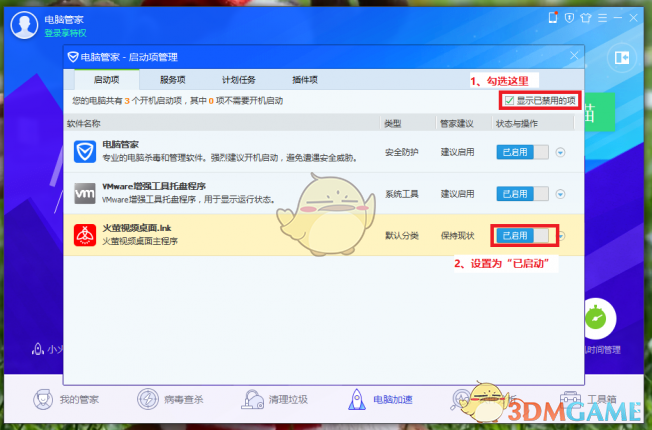Open 病毒查杀 virus scan
This screenshot has height=430, width=652.
(x=170, y=400)
